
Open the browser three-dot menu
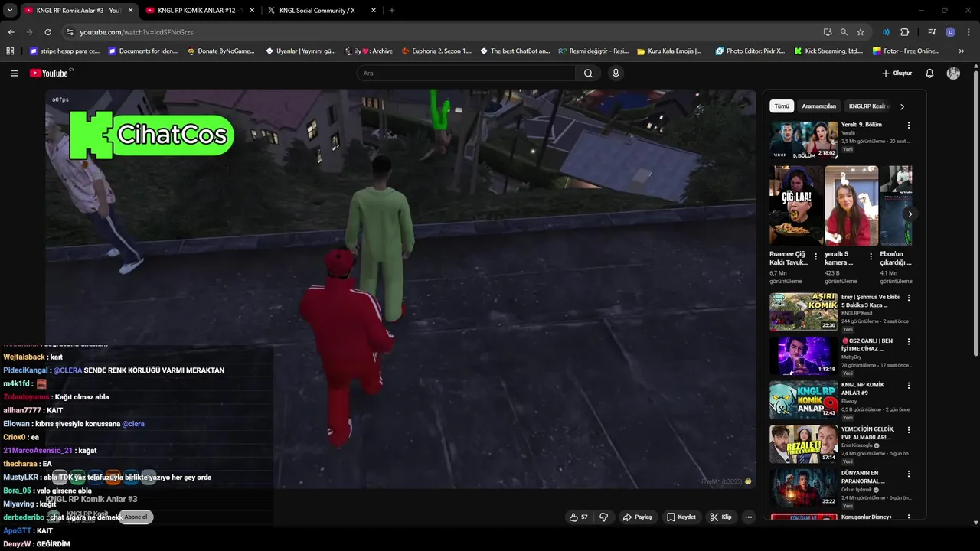(x=968, y=32)
